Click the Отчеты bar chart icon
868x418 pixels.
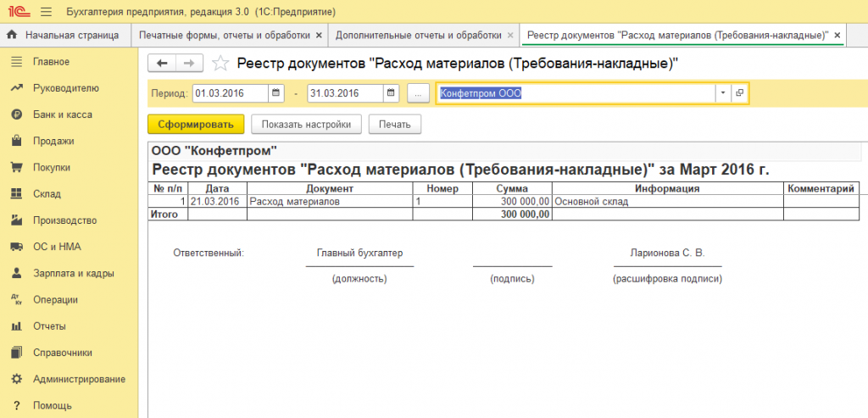tap(17, 326)
